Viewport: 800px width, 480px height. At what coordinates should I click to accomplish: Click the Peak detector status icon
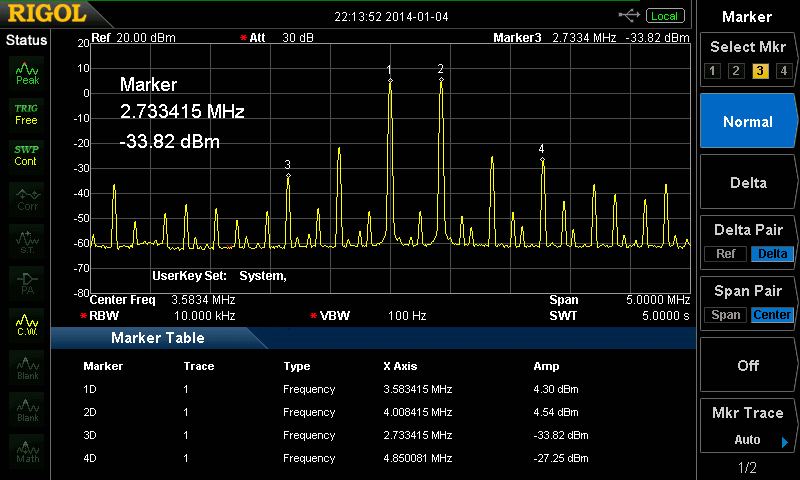click(27, 72)
